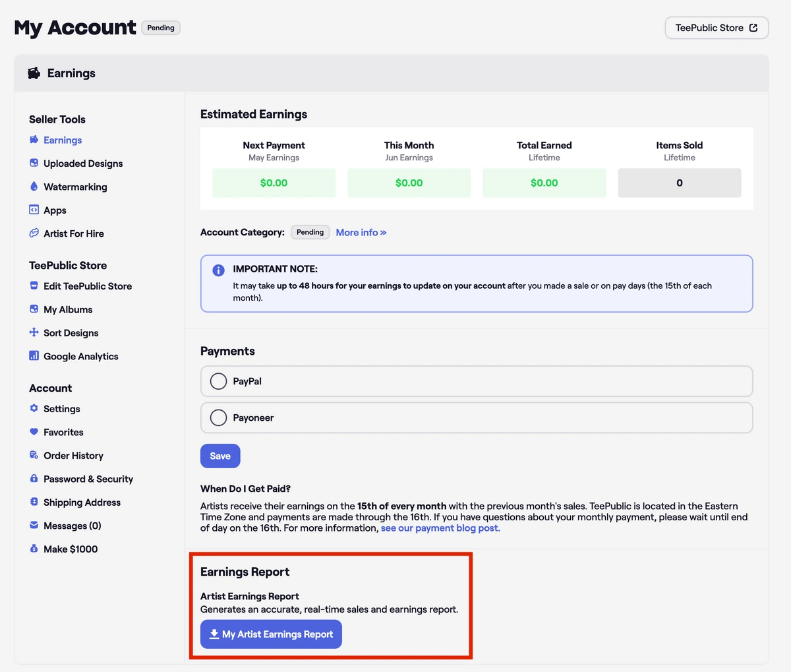Click the Jun Earnings label
The width and height of the screenshot is (791, 672).
point(409,158)
